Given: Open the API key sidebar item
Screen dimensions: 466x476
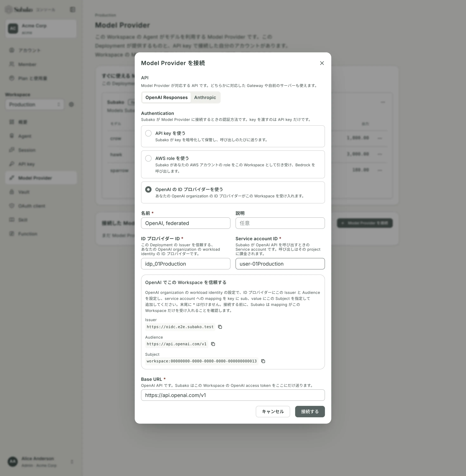Looking at the screenshot, I should point(41,164).
